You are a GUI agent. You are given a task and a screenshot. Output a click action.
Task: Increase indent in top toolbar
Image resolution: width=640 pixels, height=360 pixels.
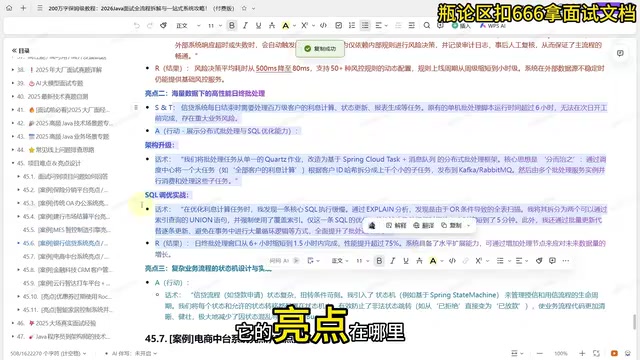(x=411, y=25)
